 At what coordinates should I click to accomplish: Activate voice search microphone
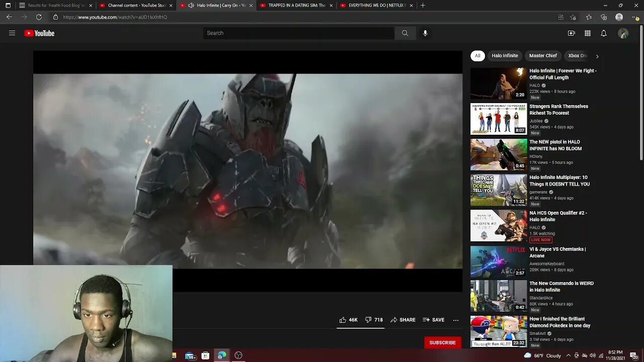425,33
